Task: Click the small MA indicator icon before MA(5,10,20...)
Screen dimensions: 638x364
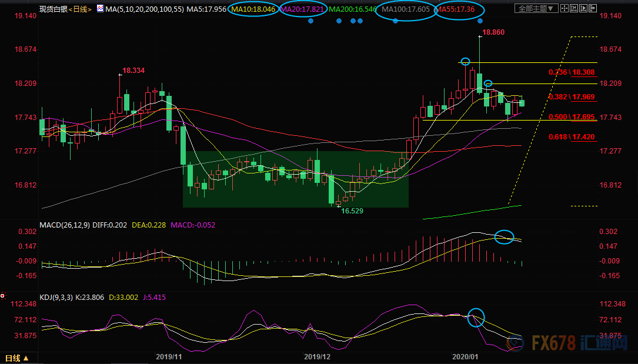Action: point(99,9)
